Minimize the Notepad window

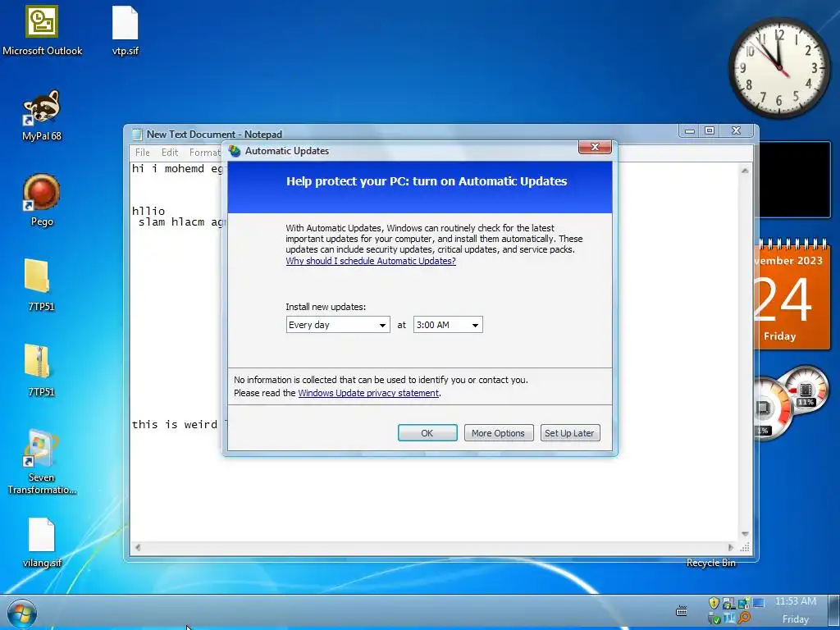pyautogui.click(x=690, y=130)
